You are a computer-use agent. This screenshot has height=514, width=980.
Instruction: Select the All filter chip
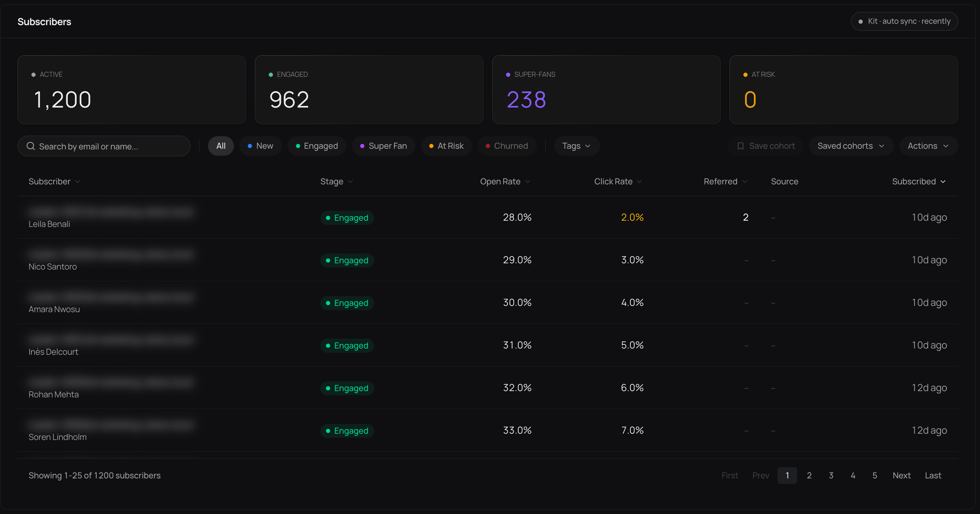click(x=221, y=146)
